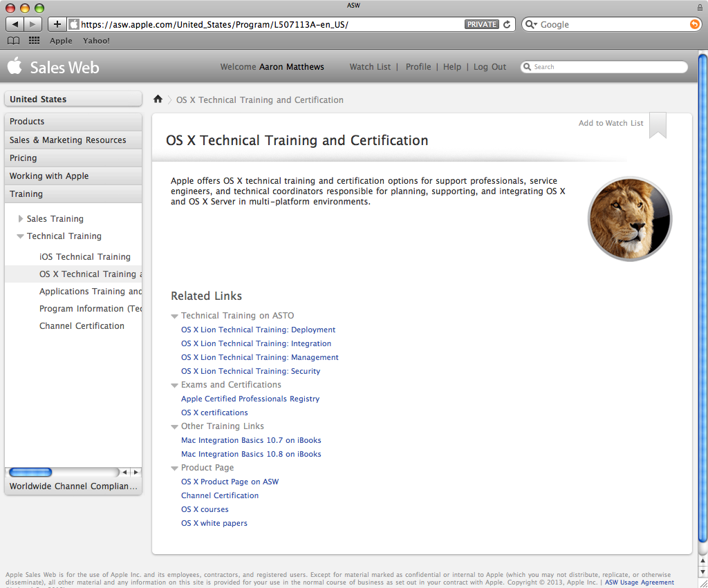Open OS X Product Page on ASW
Screen dimensions: 708x588
click(230, 482)
